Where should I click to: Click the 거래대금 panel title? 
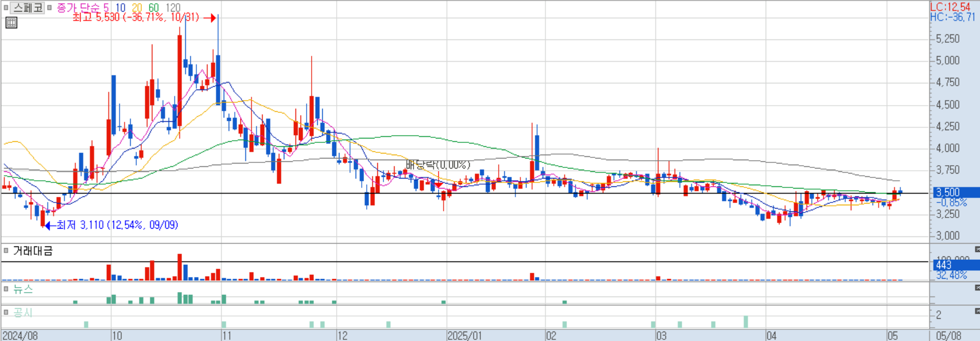point(33,251)
